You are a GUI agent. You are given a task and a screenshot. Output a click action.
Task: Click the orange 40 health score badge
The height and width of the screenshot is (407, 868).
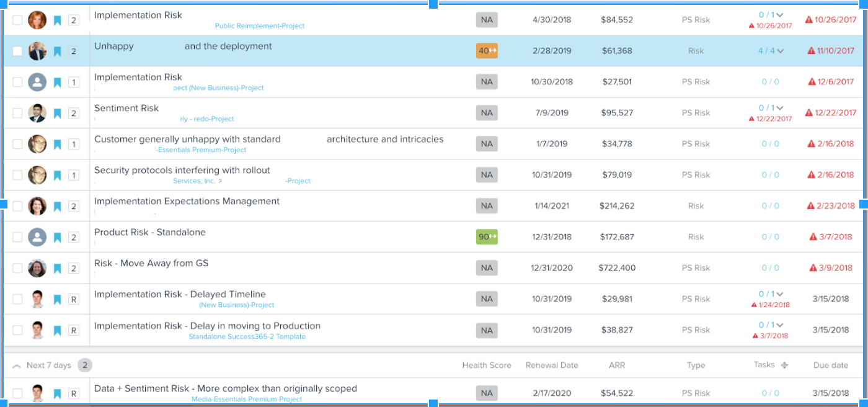point(487,51)
